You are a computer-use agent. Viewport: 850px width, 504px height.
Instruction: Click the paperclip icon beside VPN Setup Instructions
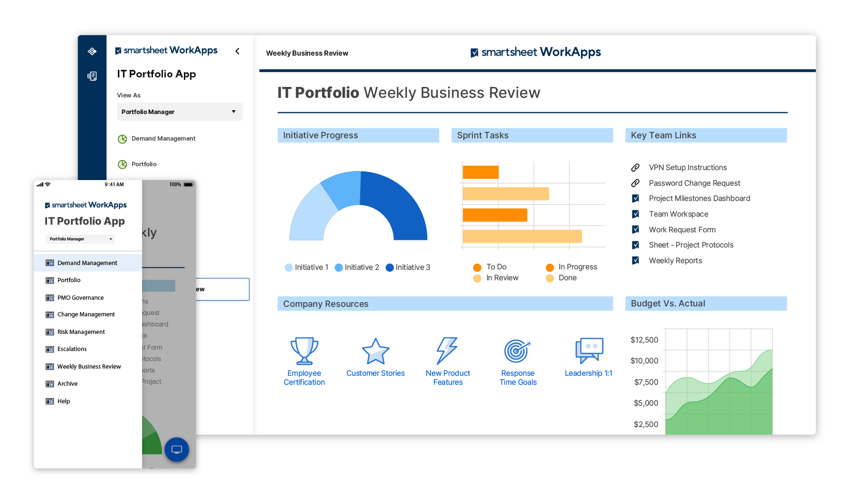pos(636,167)
